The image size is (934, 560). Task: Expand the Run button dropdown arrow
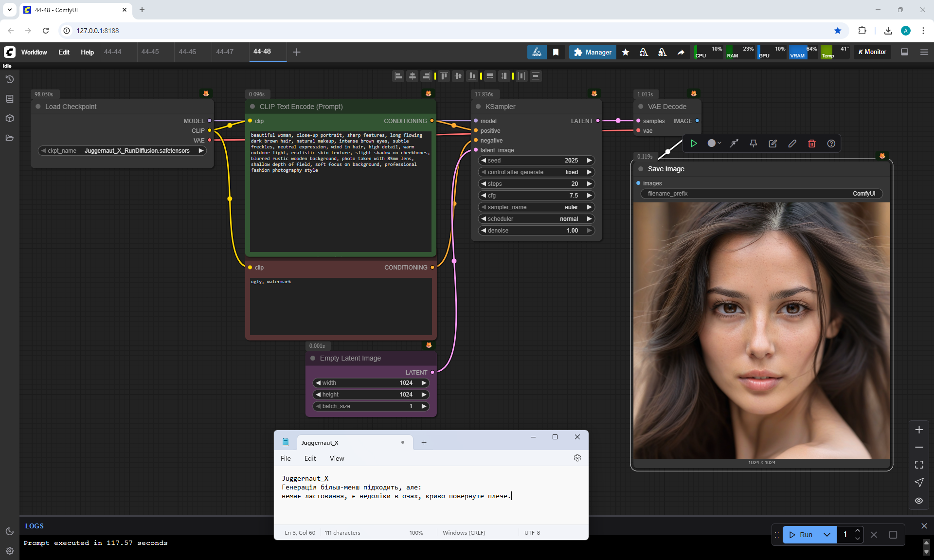[826, 535]
